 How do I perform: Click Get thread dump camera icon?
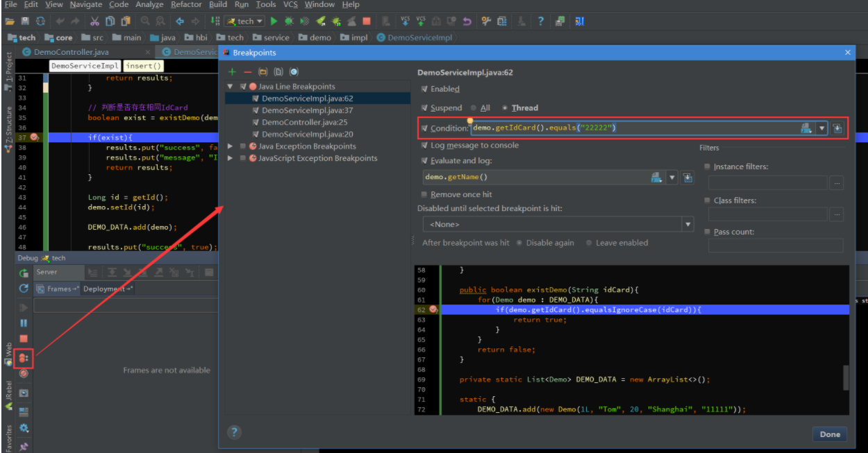coord(24,393)
